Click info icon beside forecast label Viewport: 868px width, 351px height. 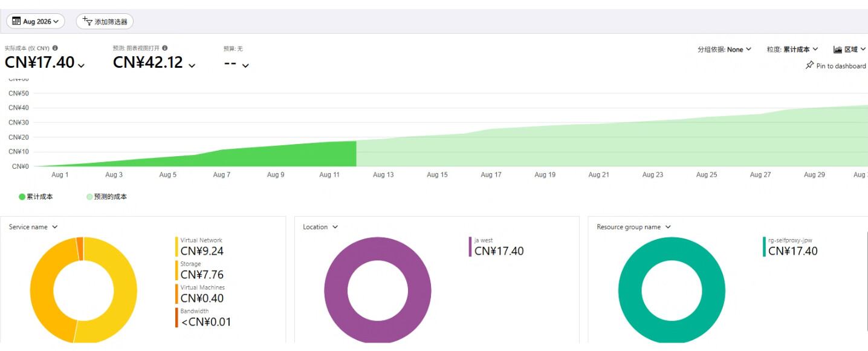[165, 48]
